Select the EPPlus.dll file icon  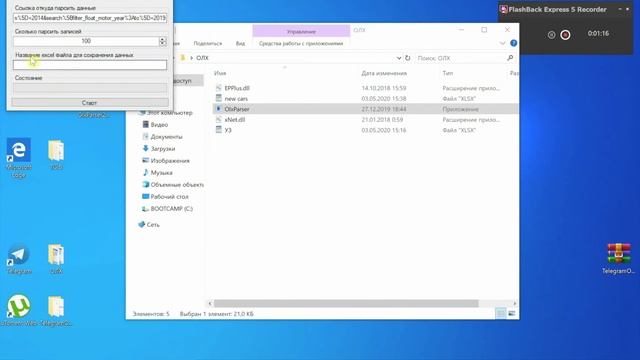pyautogui.click(x=218, y=88)
